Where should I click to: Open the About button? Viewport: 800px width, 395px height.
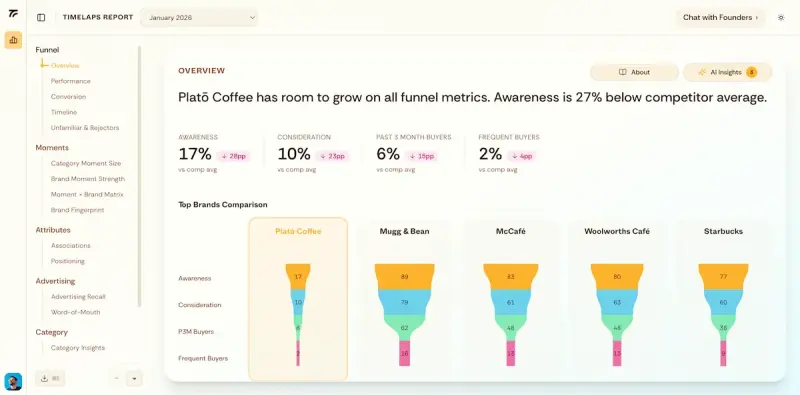634,72
